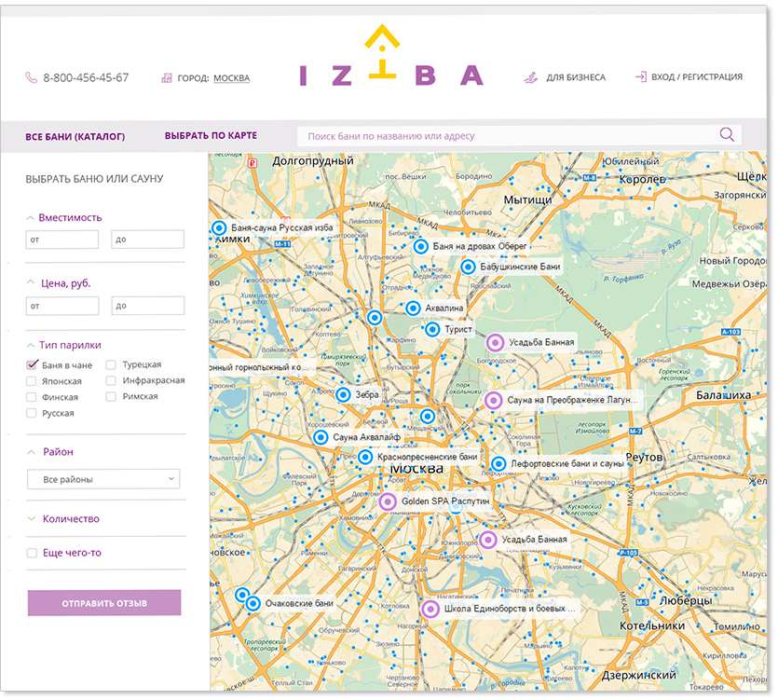Open the Зебра map marker
The width and height of the screenshot is (778, 700).
(x=343, y=395)
